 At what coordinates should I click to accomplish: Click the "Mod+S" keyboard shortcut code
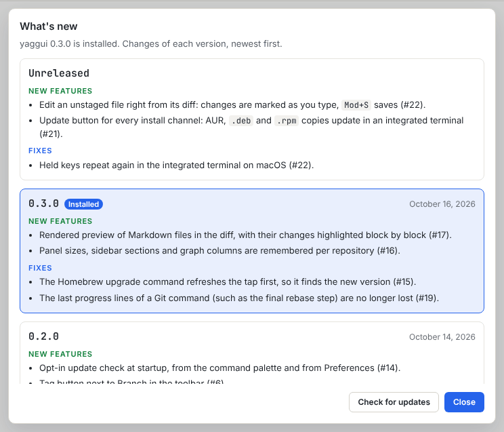[x=356, y=105]
